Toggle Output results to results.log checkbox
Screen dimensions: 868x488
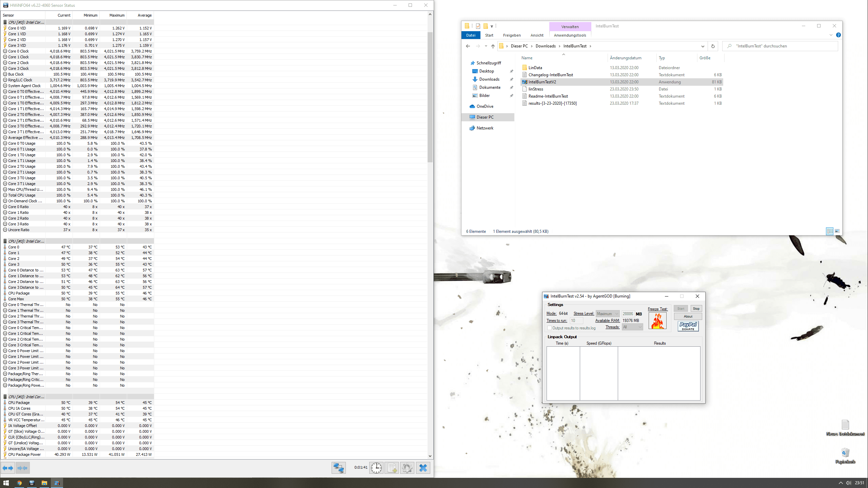point(549,328)
